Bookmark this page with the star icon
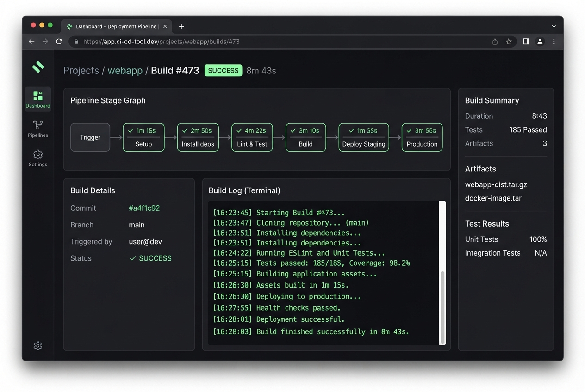The height and width of the screenshot is (392, 585). coord(509,42)
